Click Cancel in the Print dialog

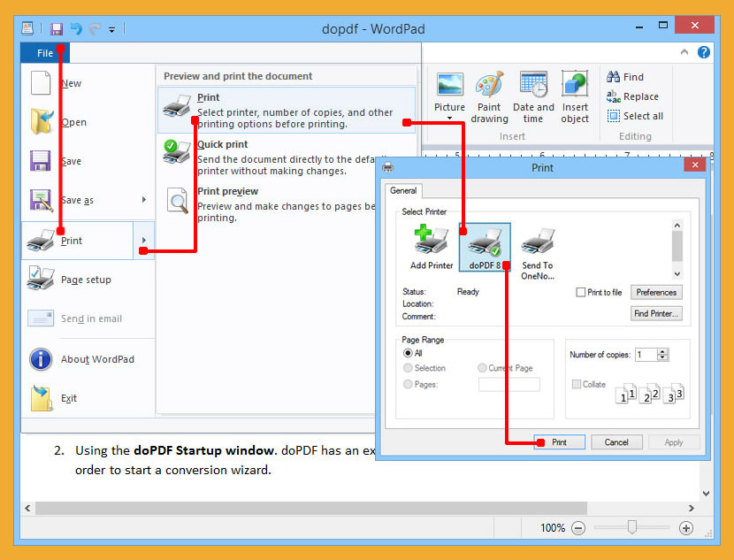tap(616, 442)
